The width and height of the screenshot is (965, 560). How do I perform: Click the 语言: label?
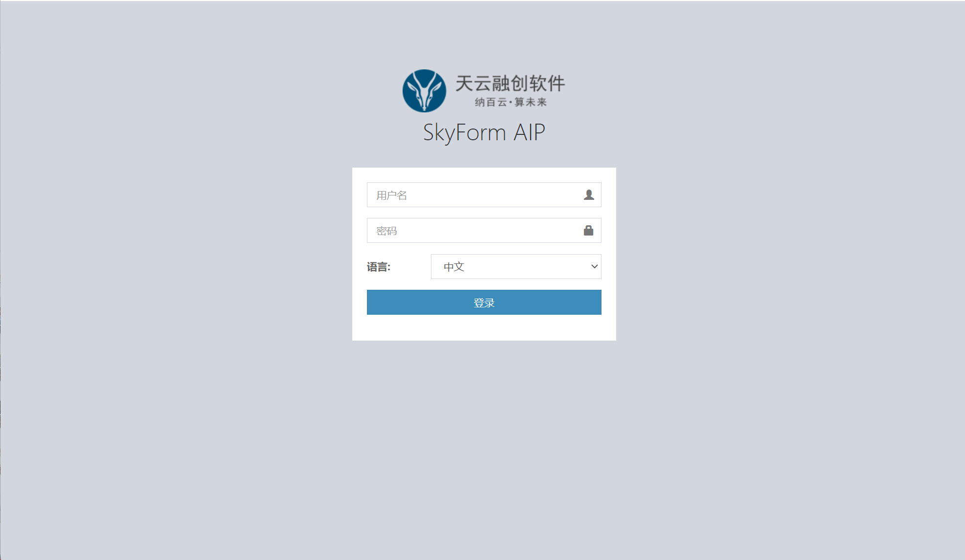point(379,267)
